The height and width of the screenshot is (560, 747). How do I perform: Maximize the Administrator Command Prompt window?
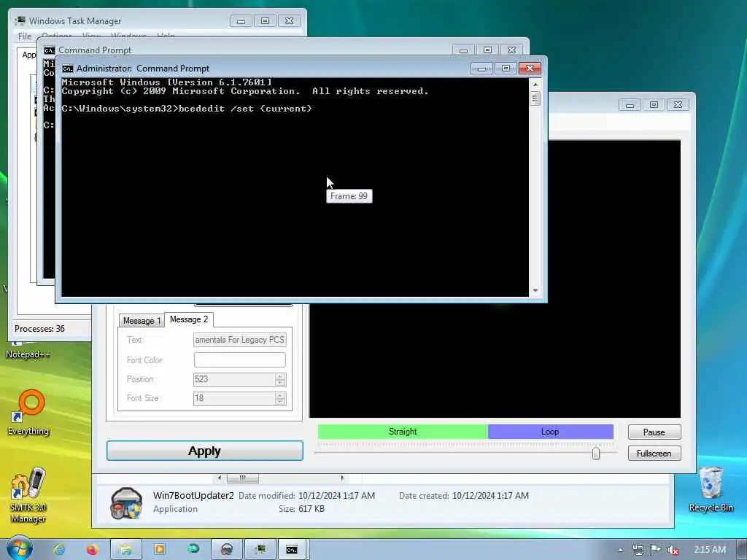click(x=506, y=69)
